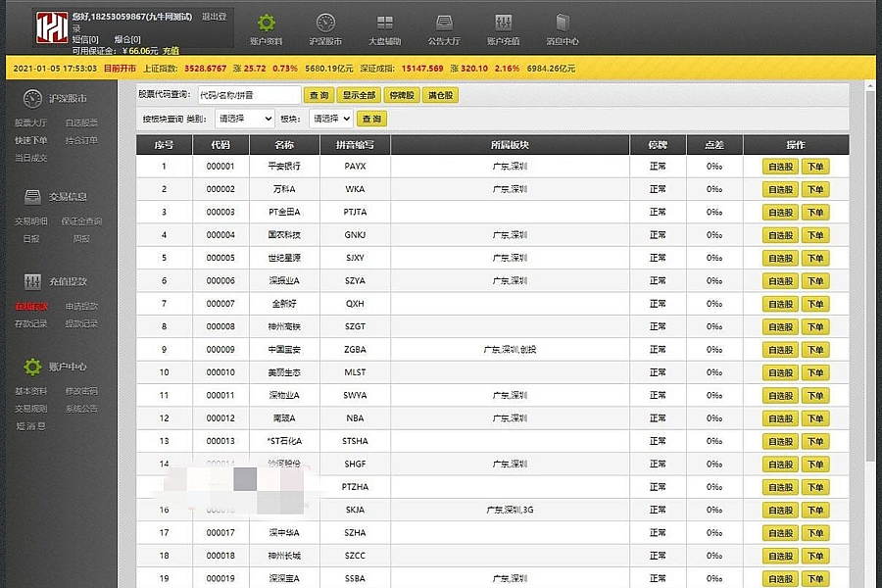Click 下单 for 万科A row
The image size is (882, 588).
[815, 189]
